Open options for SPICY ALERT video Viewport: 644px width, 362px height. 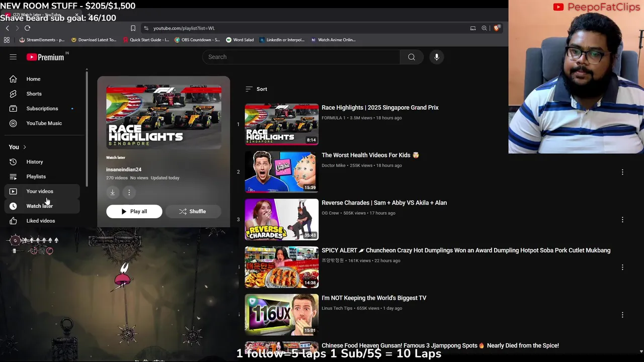click(622, 267)
